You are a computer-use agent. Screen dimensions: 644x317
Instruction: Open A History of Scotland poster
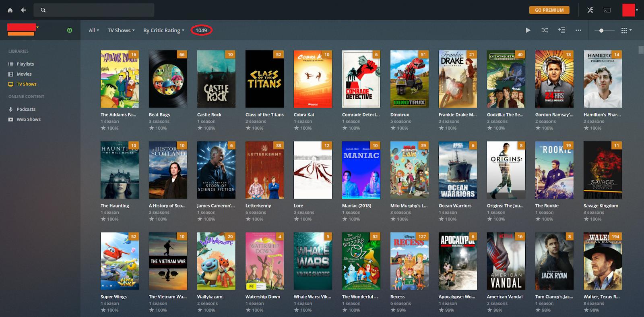point(168,170)
